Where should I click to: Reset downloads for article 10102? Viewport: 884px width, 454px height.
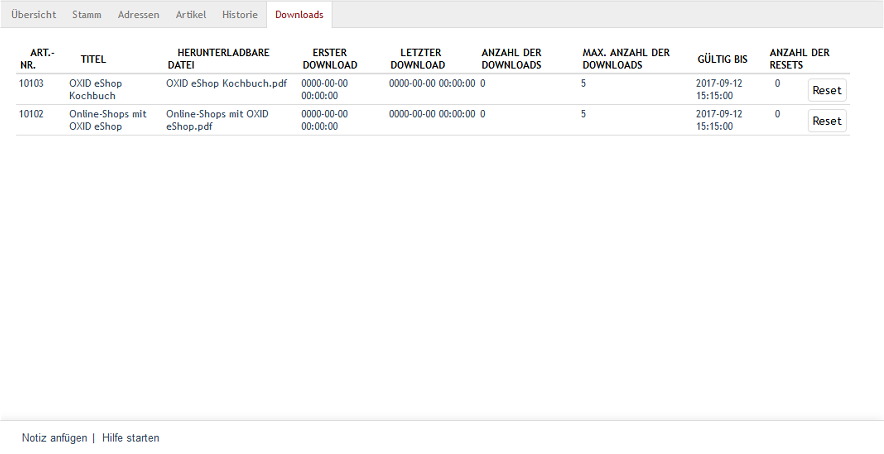pos(827,121)
